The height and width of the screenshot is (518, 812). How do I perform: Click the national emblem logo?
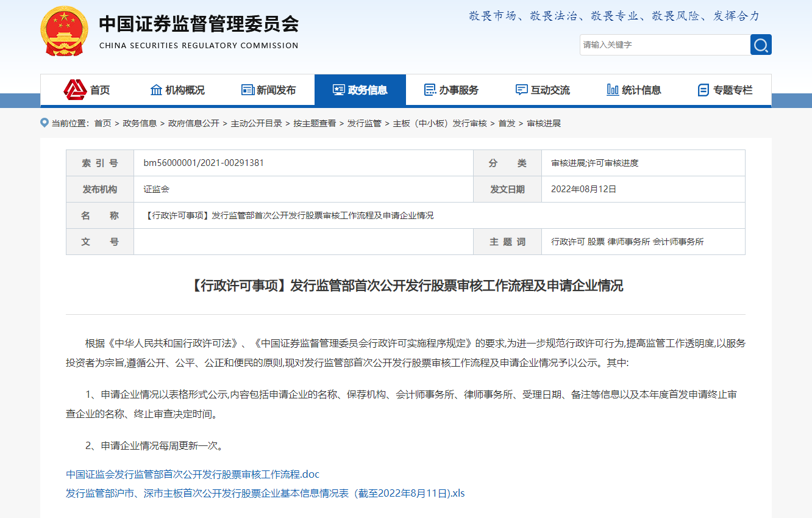pyautogui.click(x=64, y=31)
